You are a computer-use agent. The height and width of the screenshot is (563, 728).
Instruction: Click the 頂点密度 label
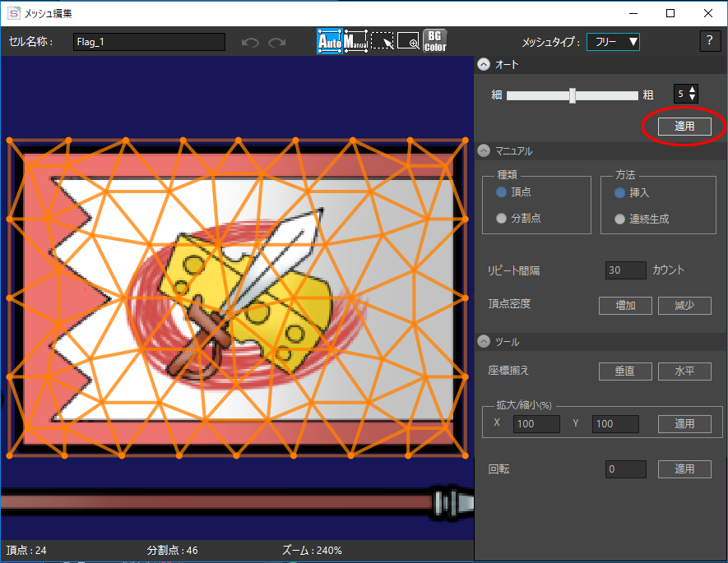(x=509, y=304)
